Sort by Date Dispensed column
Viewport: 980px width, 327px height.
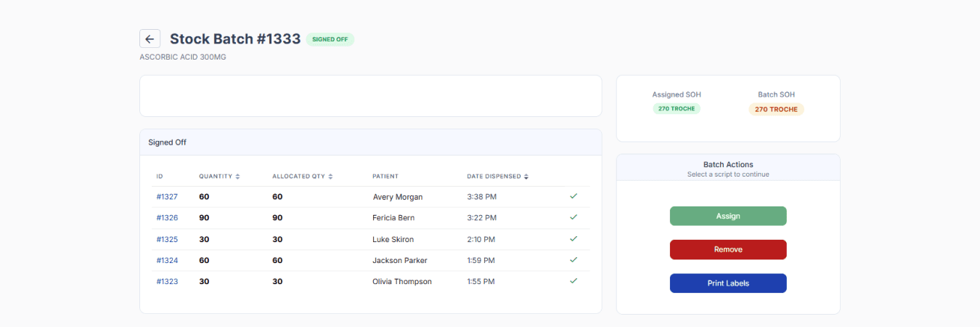[x=498, y=177]
